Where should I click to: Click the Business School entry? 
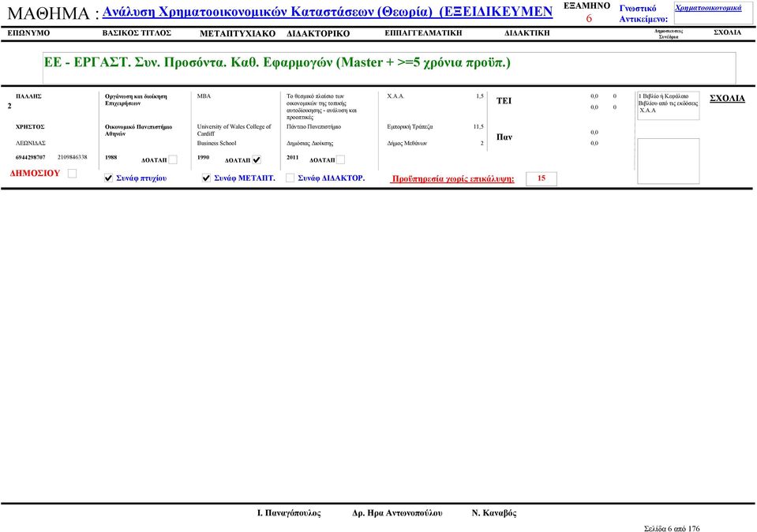pos(217,144)
